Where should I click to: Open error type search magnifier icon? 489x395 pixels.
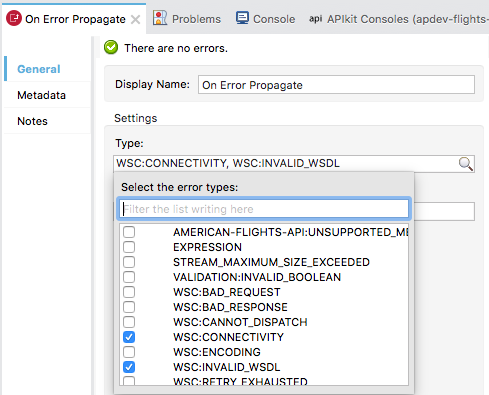465,164
